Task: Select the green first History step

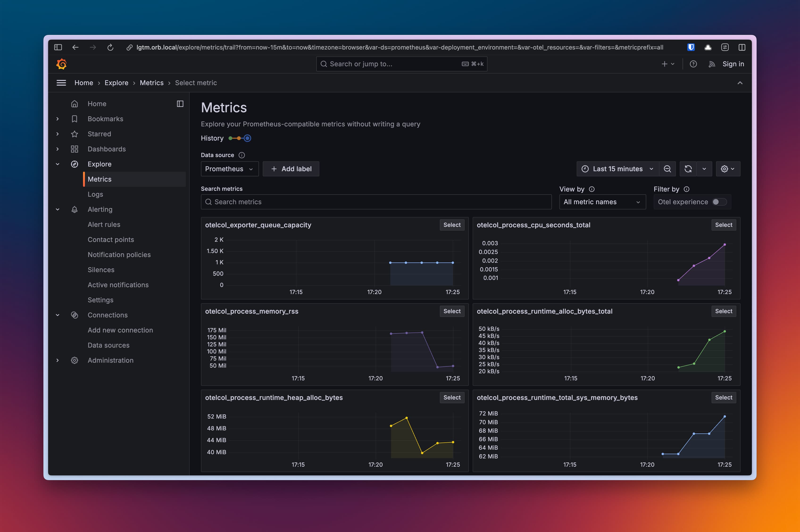Action: pos(230,138)
